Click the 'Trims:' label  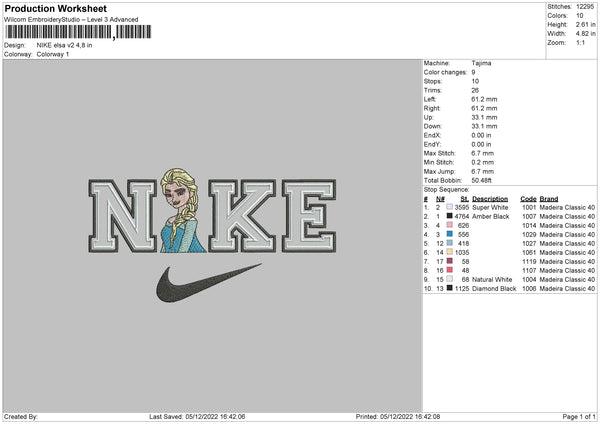point(433,90)
